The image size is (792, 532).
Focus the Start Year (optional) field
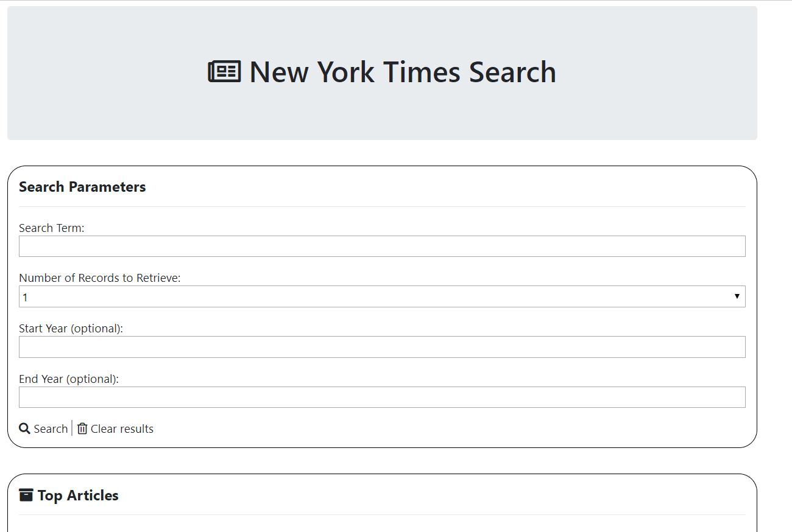pos(382,347)
